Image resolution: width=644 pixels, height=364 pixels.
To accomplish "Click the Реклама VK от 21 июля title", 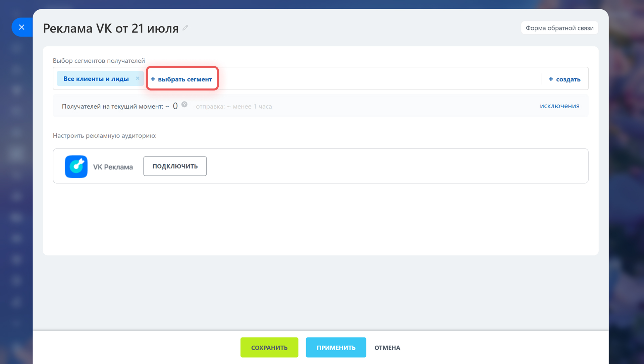I will 111,28.
